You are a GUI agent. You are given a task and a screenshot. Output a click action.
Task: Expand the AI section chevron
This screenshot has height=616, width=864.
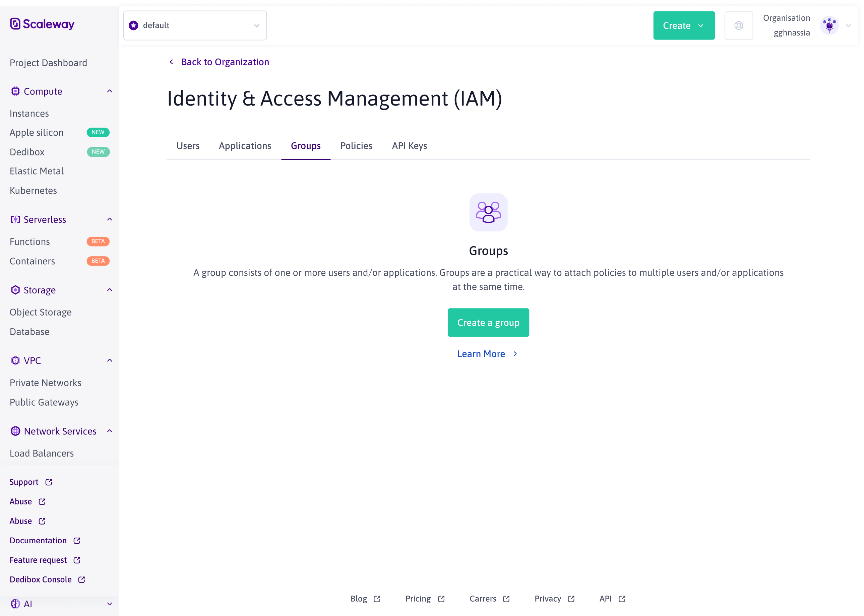click(x=110, y=604)
